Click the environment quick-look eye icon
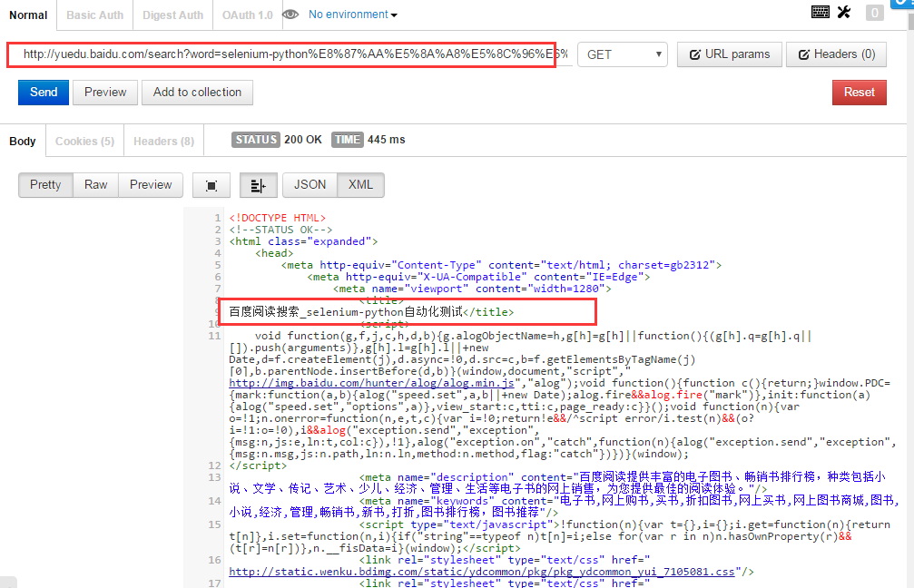The height and width of the screenshot is (588, 914). tap(290, 15)
